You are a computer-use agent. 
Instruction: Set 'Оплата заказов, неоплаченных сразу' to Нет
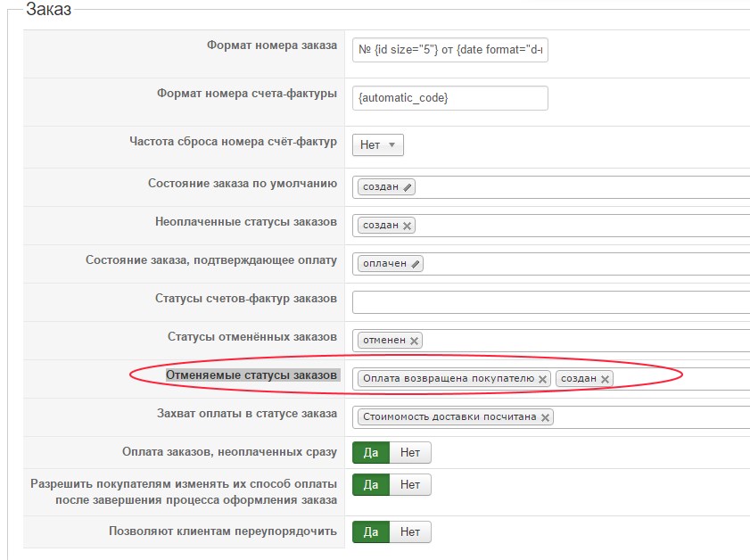point(410,453)
